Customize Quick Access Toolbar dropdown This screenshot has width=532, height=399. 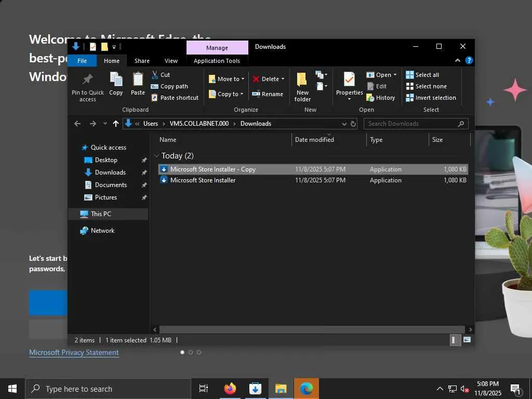coord(114,47)
